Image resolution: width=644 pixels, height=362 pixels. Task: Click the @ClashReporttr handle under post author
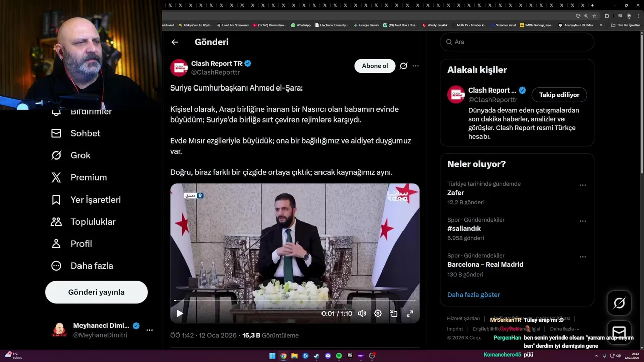215,72
